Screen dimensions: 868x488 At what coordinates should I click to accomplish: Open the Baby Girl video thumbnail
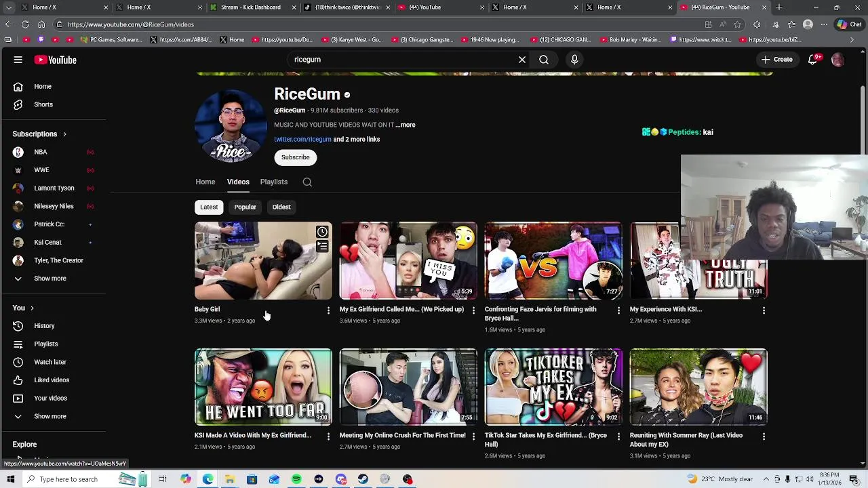click(x=263, y=261)
